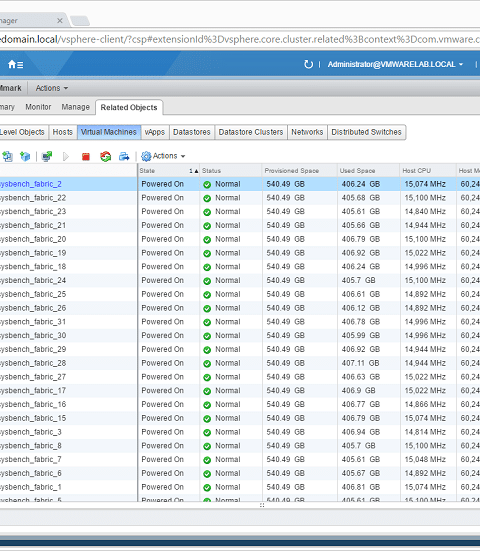Open the Home menu icon

coord(15,64)
